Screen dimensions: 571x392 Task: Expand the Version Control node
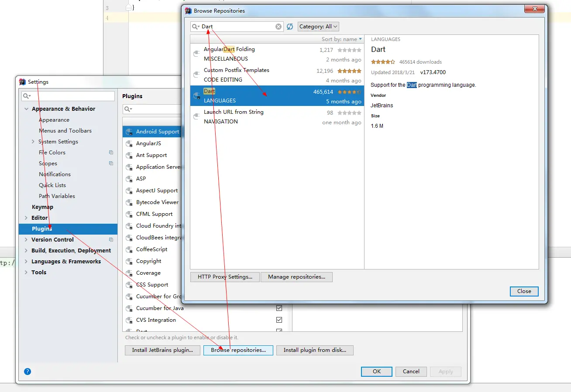(x=26, y=240)
